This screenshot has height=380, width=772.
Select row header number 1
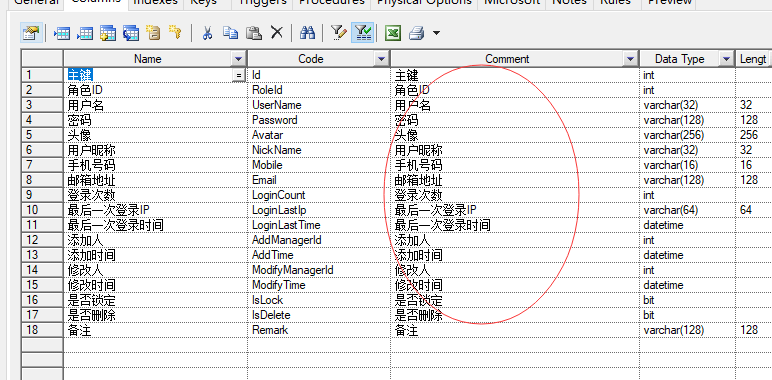pos(42,75)
